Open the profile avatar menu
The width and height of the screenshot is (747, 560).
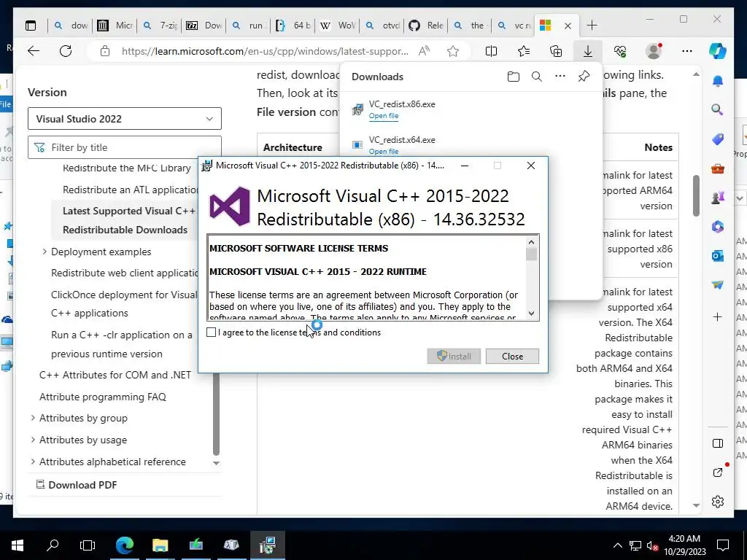(654, 51)
